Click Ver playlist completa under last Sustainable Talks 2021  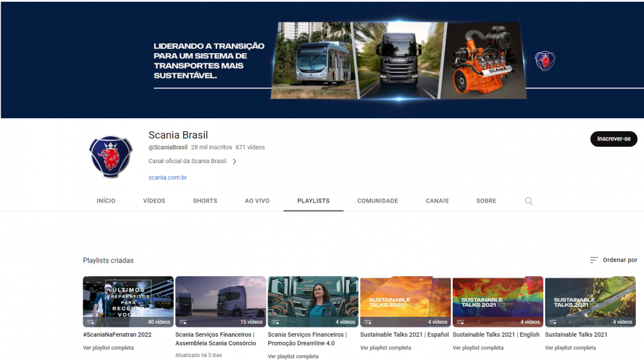[570, 347]
